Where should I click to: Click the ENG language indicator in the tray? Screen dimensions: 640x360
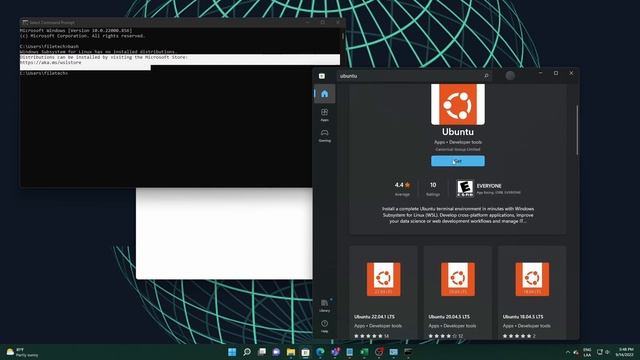coord(587,352)
